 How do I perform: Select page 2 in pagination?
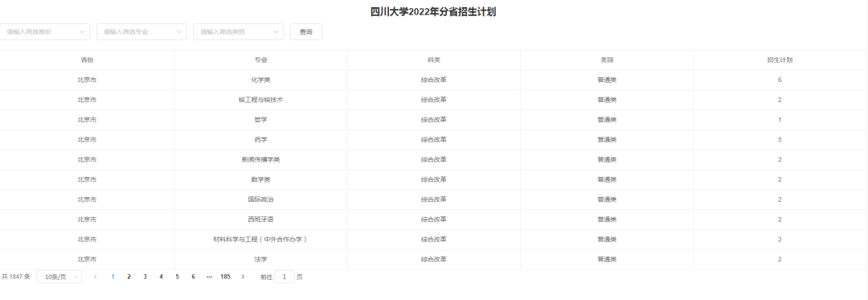tap(129, 277)
